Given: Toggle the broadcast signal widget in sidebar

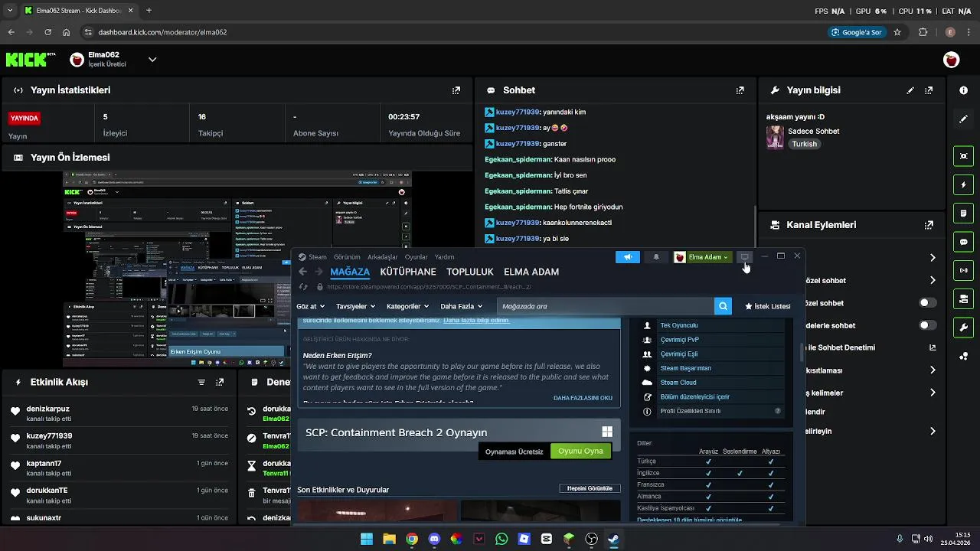Looking at the screenshot, I should (963, 270).
